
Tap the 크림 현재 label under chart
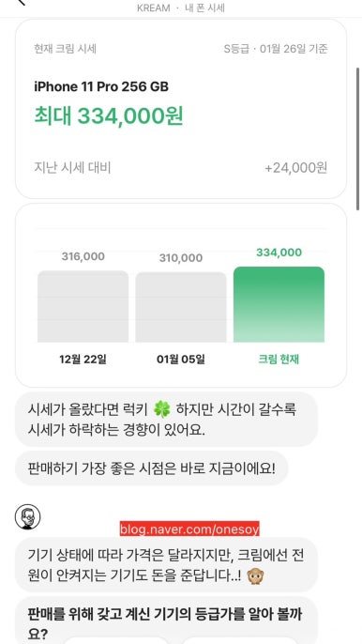[279, 360]
